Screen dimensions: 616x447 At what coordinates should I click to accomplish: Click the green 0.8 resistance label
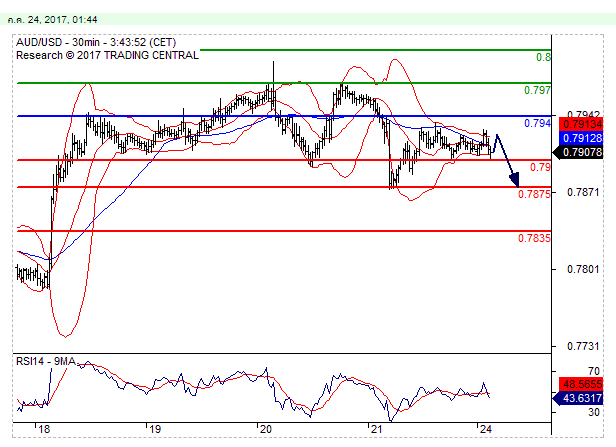coord(544,57)
